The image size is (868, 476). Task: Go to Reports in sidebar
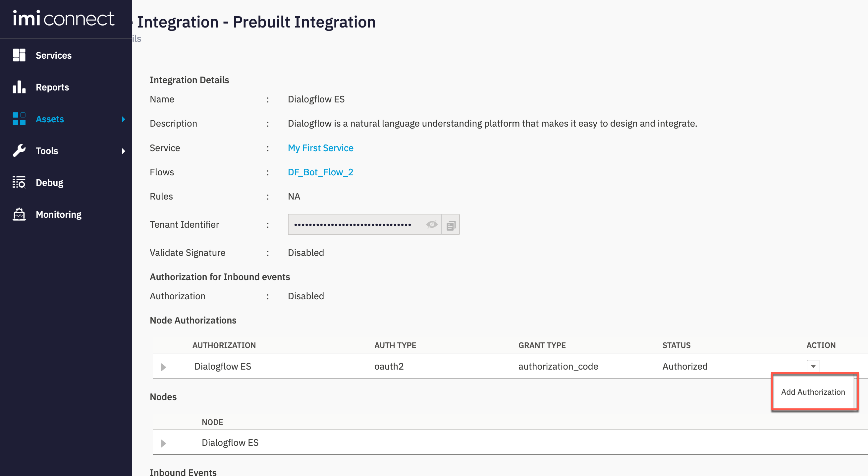pos(52,87)
